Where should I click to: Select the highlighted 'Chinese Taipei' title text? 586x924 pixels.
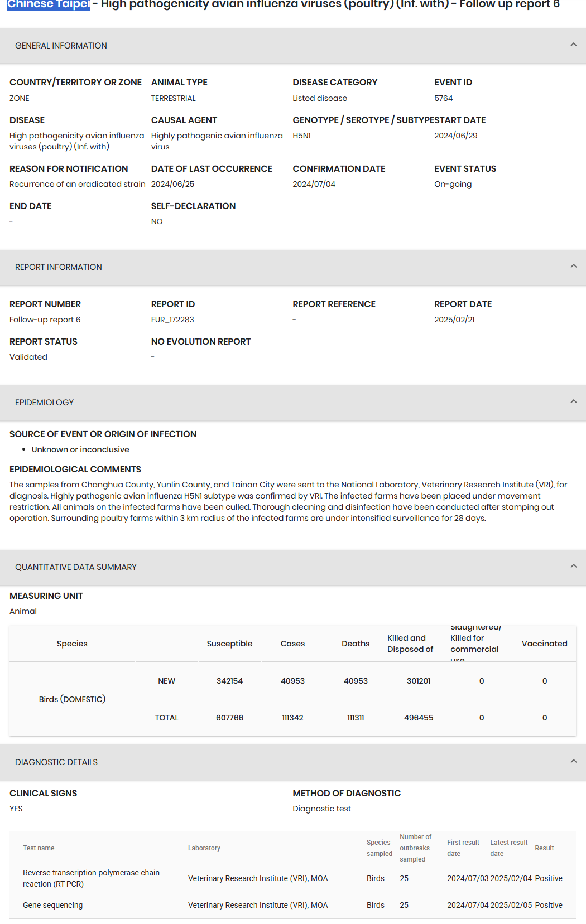coord(49,4)
